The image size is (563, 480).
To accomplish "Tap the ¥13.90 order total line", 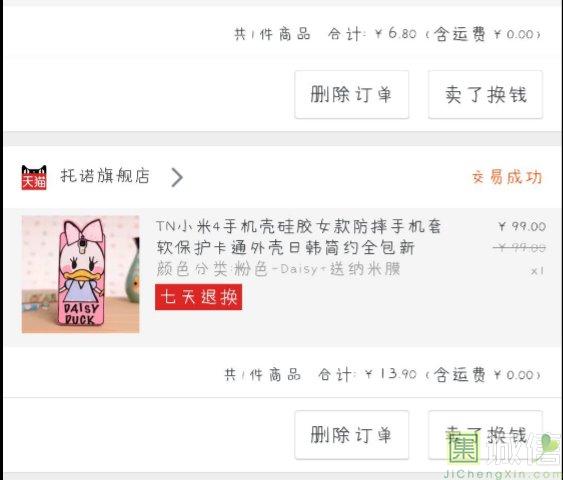I will (x=382, y=374).
